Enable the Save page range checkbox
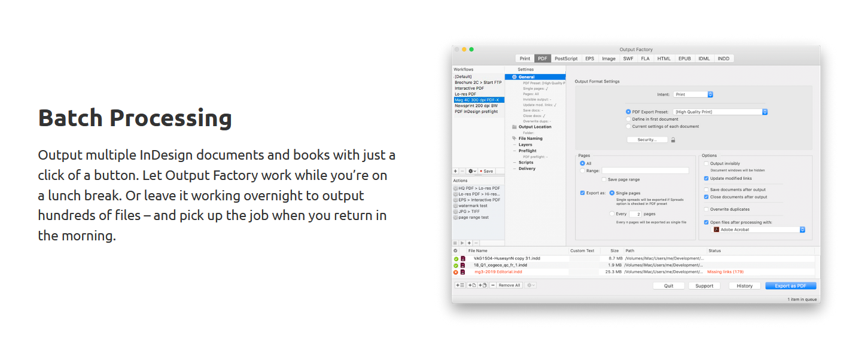 click(x=604, y=179)
